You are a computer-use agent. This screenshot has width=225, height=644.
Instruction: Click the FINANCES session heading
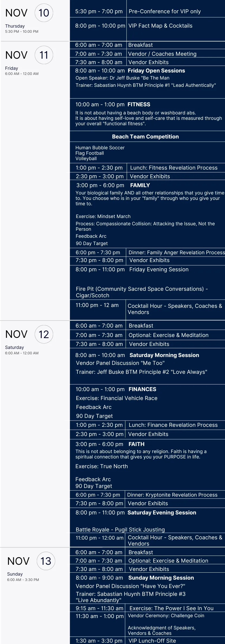pos(142,389)
